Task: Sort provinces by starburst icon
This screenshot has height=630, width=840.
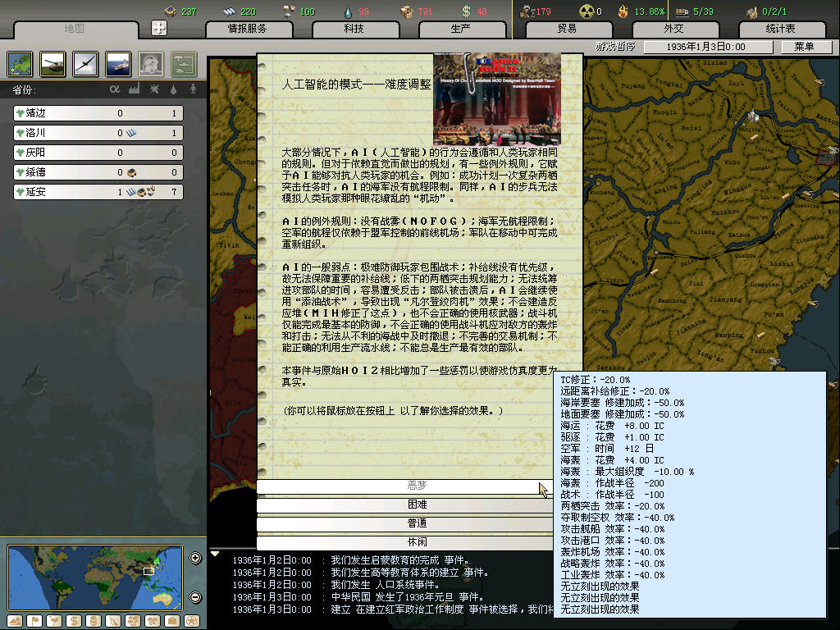Action: click(154, 89)
